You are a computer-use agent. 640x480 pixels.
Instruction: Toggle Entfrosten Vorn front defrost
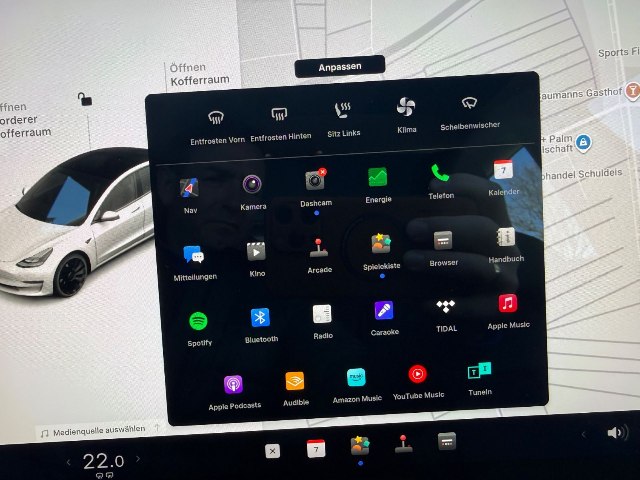tap(216, 117)
